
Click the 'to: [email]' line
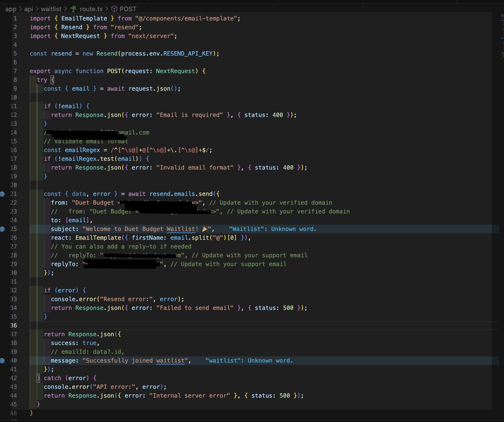pos(71,220)
